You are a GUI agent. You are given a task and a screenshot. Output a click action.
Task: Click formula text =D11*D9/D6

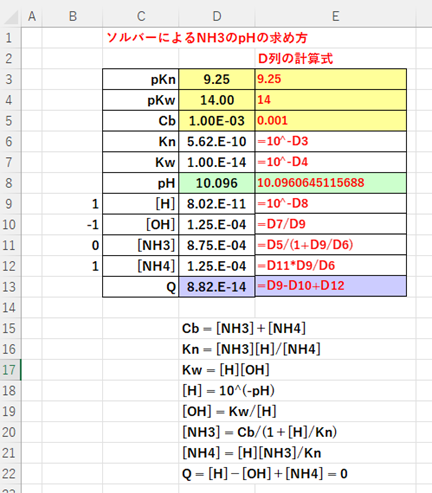pos(296,265)
